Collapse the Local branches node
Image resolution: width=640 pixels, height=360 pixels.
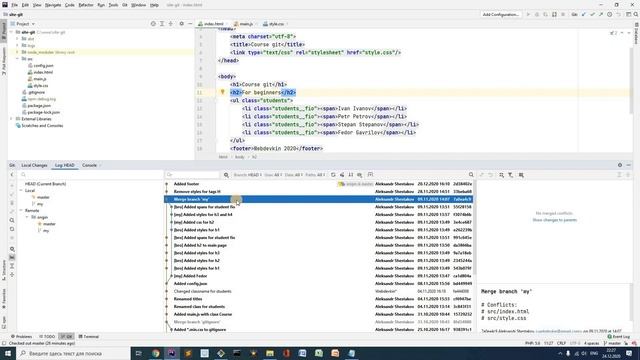tap(21, 191)
